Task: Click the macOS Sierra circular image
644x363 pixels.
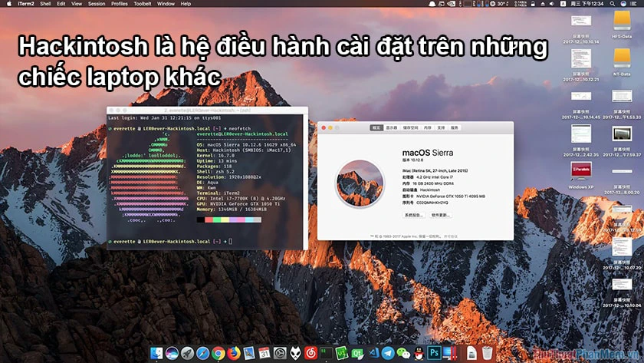Action: tap(360, 183)
